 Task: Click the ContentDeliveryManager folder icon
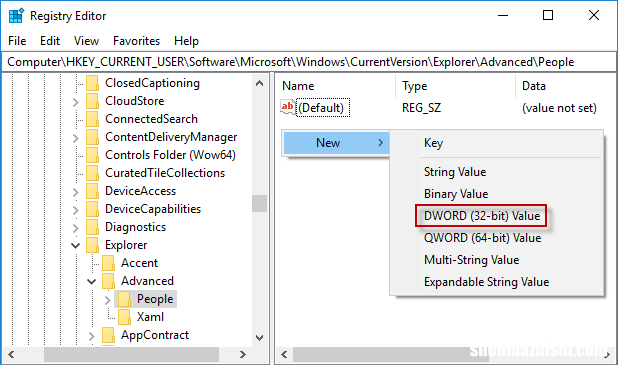(93, 137)
